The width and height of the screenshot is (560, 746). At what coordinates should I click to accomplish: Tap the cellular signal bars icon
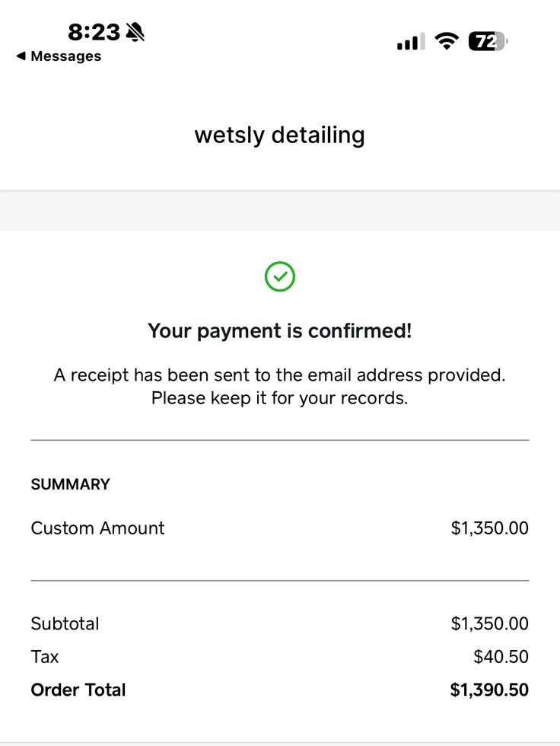click(411, 42)
